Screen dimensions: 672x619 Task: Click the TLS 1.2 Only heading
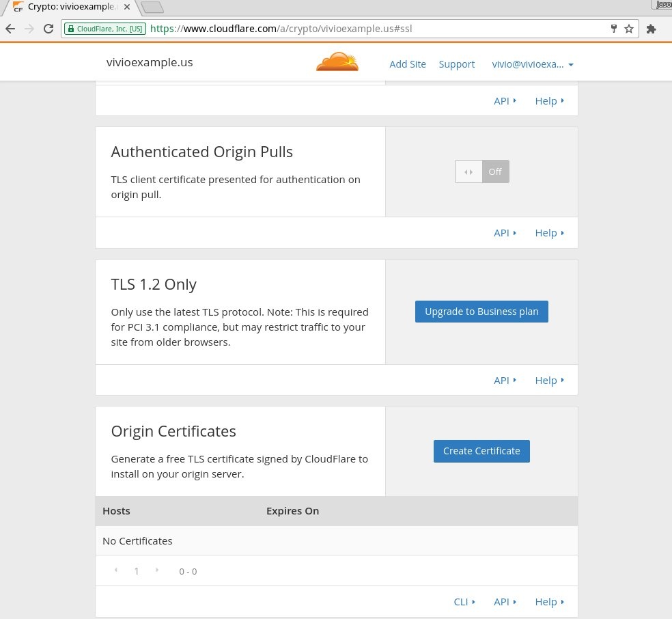pyautogui.click(x=154, y=284)
